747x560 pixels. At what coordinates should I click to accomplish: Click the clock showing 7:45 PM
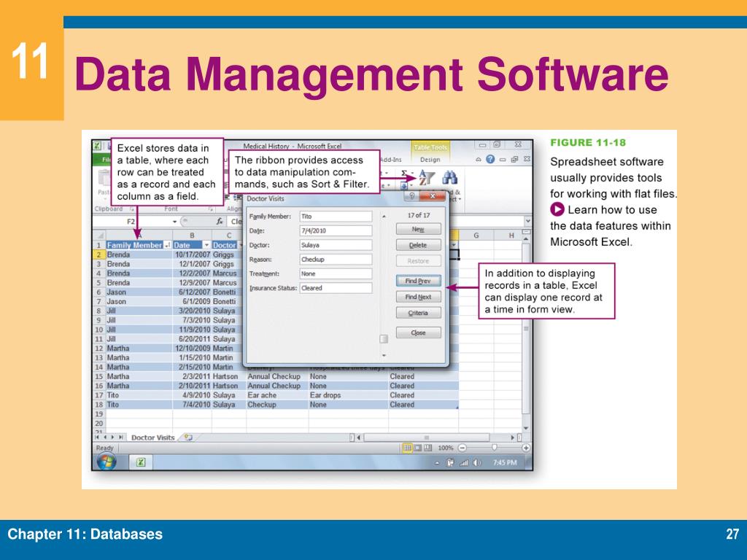[505, 462]
